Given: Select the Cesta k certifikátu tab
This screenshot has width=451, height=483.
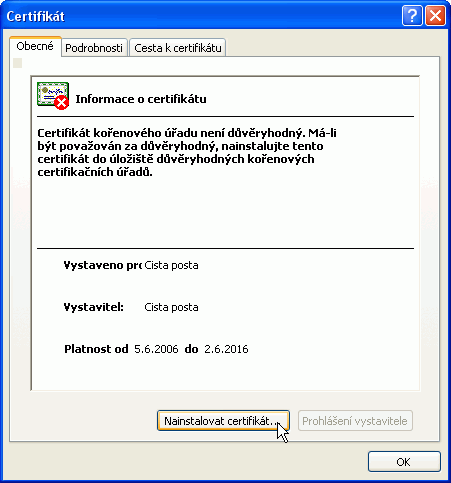Looking at the screenshot, I should (x=178, y=48).
